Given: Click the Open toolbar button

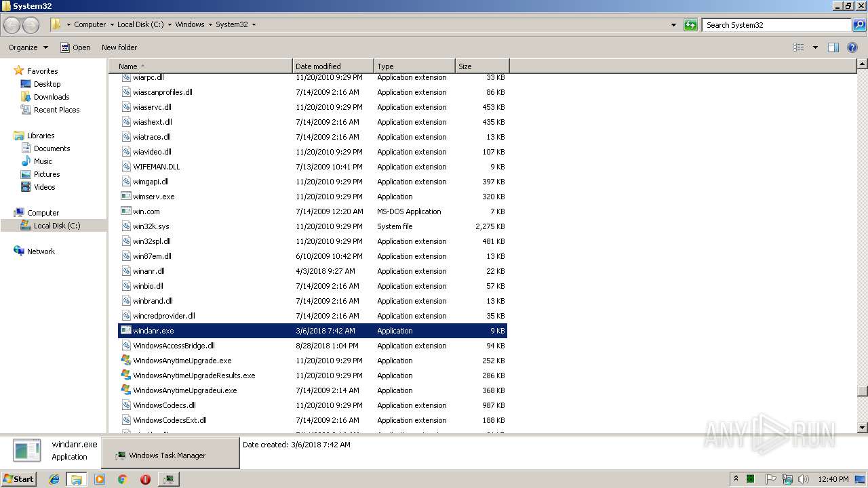Looking at the screenshot, I should point(75,47).
